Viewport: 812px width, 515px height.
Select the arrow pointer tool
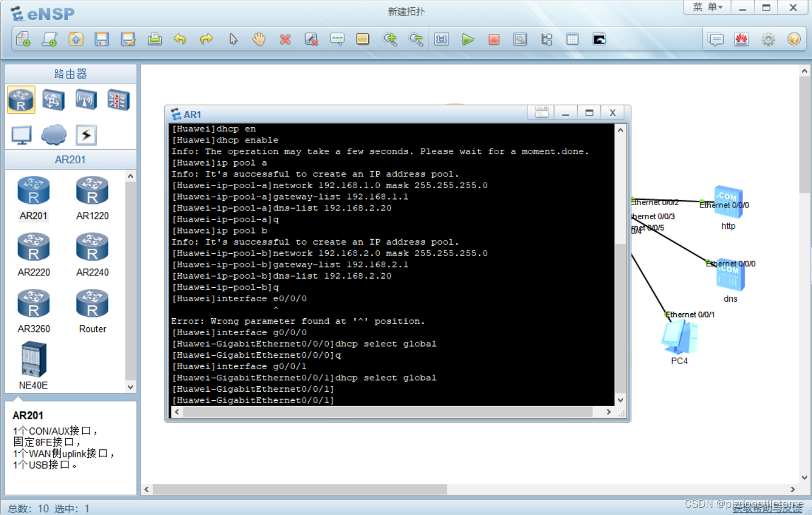233,39
